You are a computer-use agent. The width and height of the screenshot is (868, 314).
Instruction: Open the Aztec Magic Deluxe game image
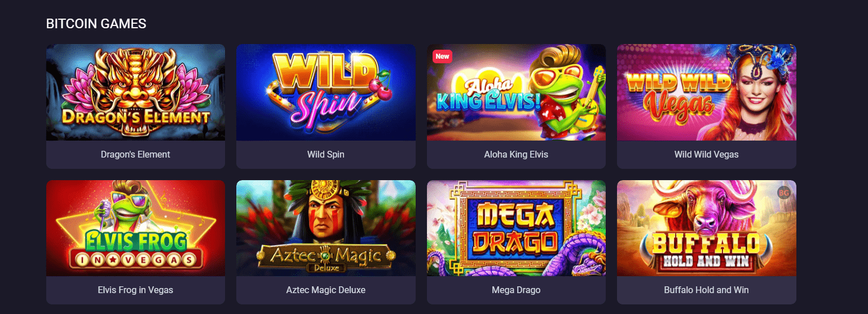click(x=326, y=228)
